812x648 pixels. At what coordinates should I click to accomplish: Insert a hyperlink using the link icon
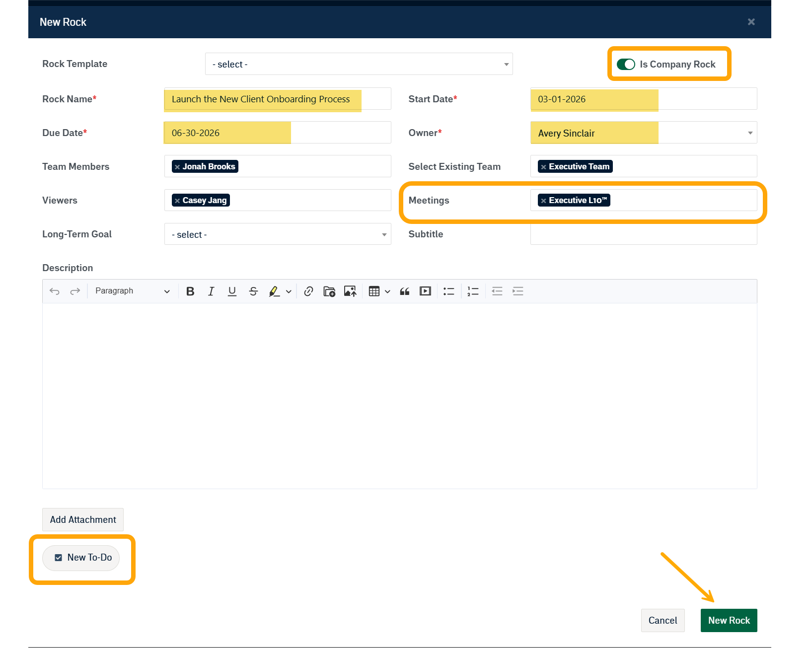point(308,291)
